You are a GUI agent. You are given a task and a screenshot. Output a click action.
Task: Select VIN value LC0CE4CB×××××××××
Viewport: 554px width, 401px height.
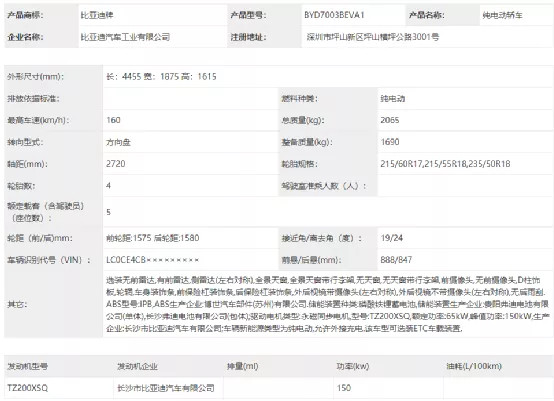(153, 260)
